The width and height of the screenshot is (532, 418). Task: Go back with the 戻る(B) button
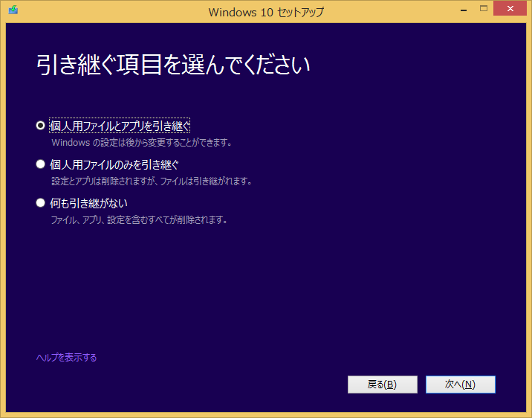383,385
